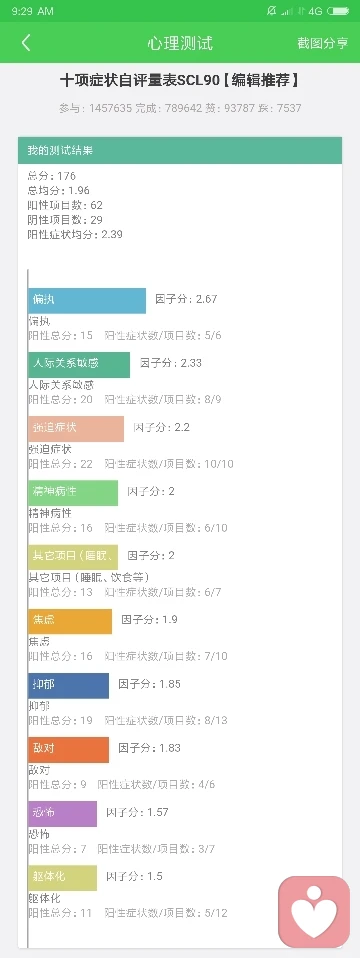
Task: Select the red-orange 敌对 bar
Action: [x=68, y=750]
